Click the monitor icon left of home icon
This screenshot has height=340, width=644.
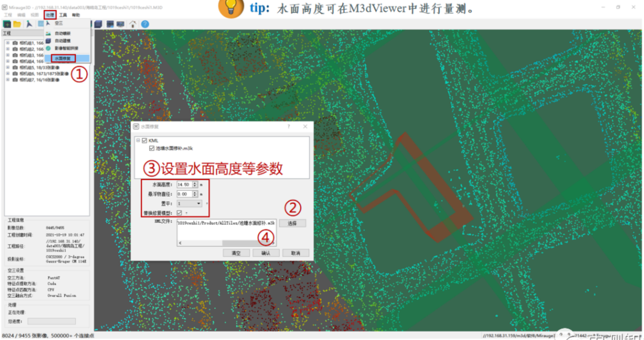(x=120, y=24)
